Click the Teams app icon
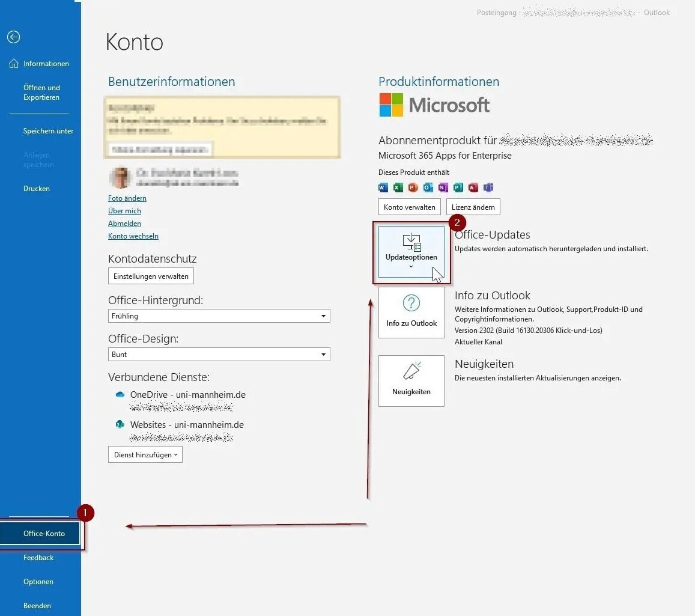This screenshot has height=616, width=695. [488, 188]
